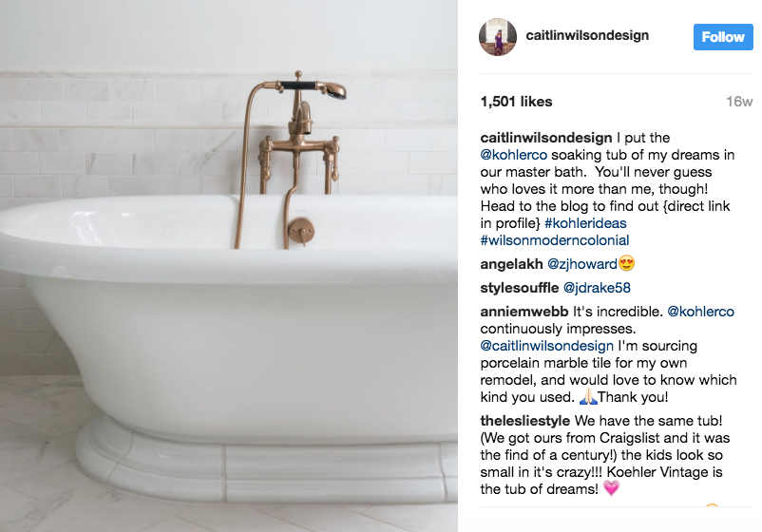Open theleslietyle commenter profile
The image size is (762, 532).
[x=524, y=421]
